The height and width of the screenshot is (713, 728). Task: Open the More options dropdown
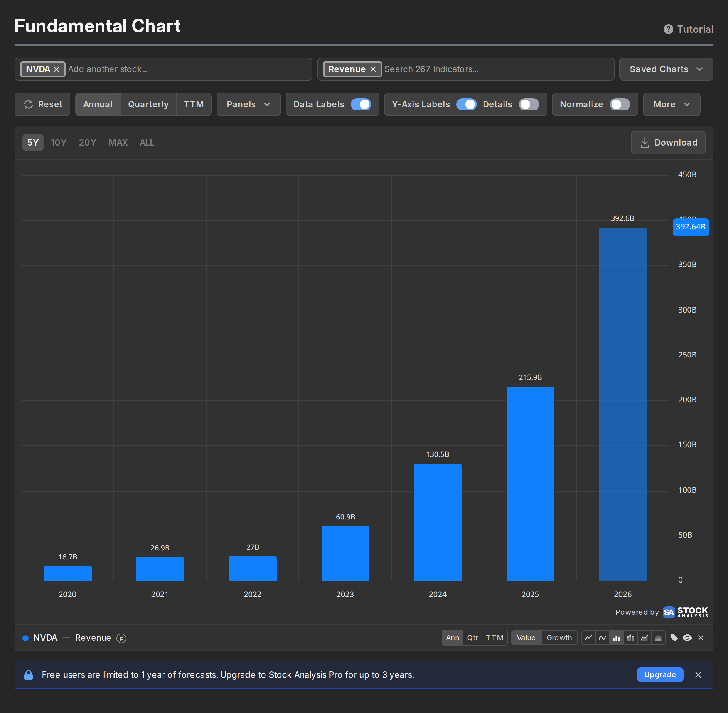pyautogui.click(x=672, y=104)
